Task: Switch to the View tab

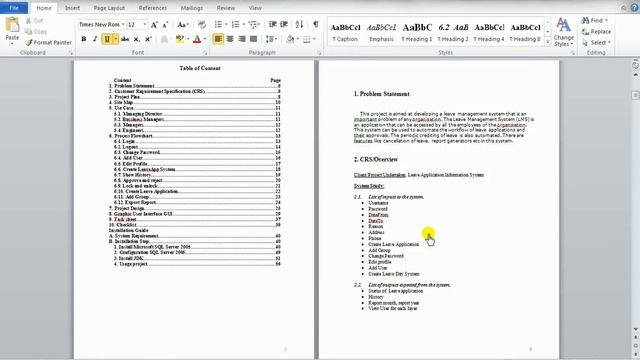Action: (255, 8)
